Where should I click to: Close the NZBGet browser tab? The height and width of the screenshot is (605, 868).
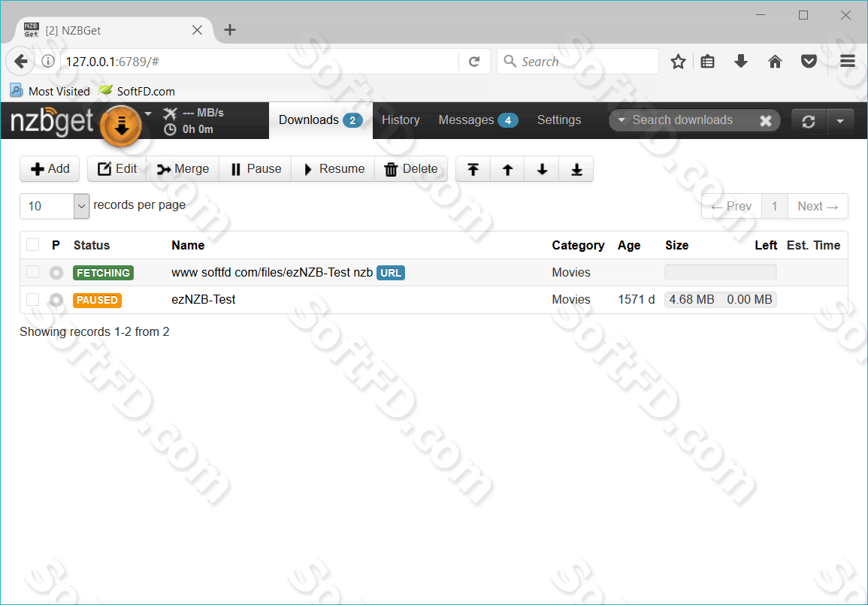click(x=197, y=30)
